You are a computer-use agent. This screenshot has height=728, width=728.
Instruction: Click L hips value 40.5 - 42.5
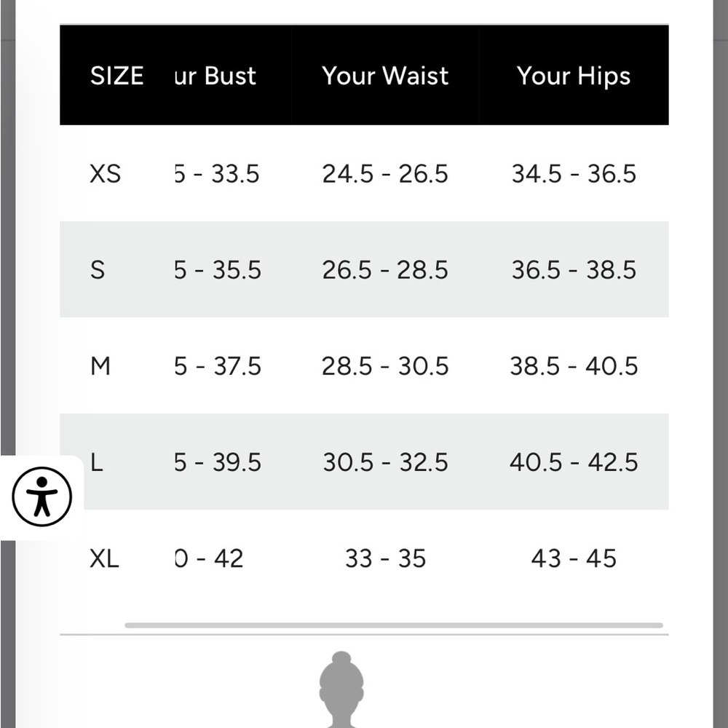574,462
